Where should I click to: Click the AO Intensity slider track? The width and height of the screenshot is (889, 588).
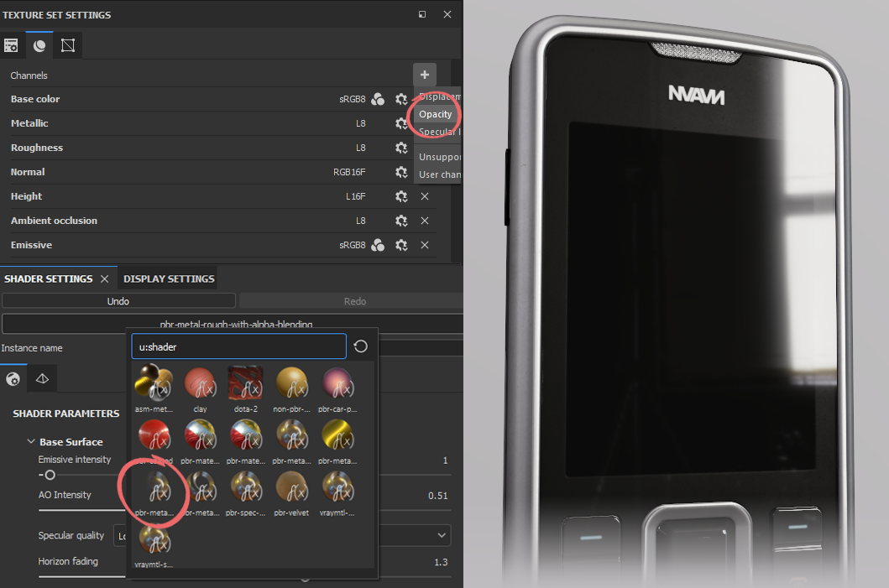(x=81, y=510)
